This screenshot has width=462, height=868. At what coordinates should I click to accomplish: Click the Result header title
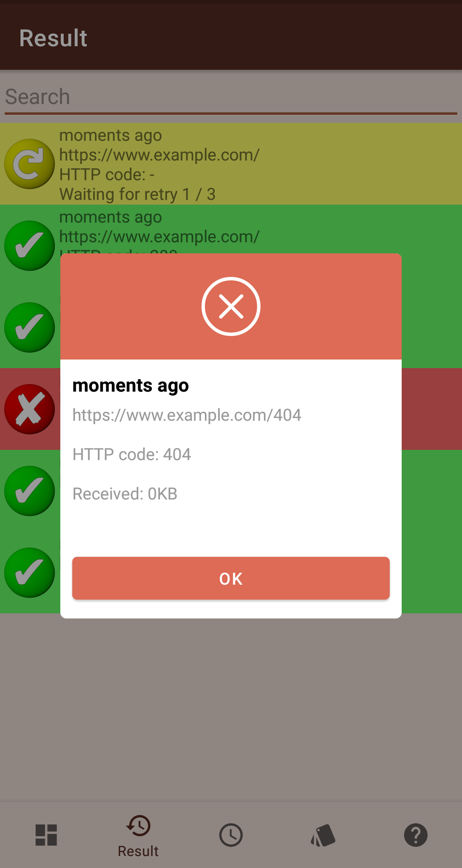tap(53, 38)
